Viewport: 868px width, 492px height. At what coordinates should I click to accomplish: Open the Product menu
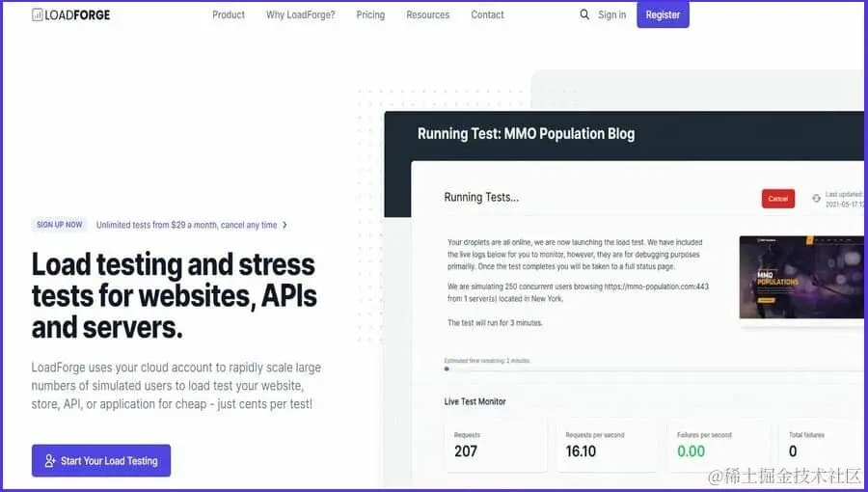[229, 14]
